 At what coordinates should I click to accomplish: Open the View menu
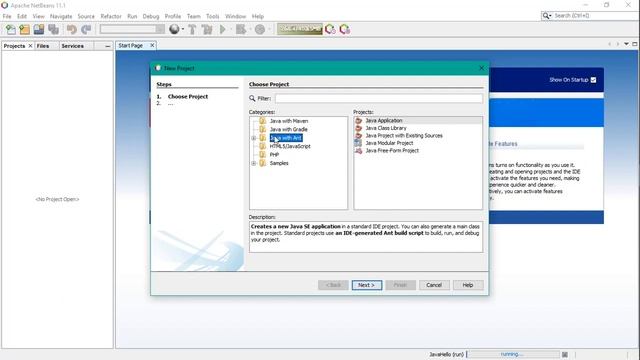click(x=39, y=16)
